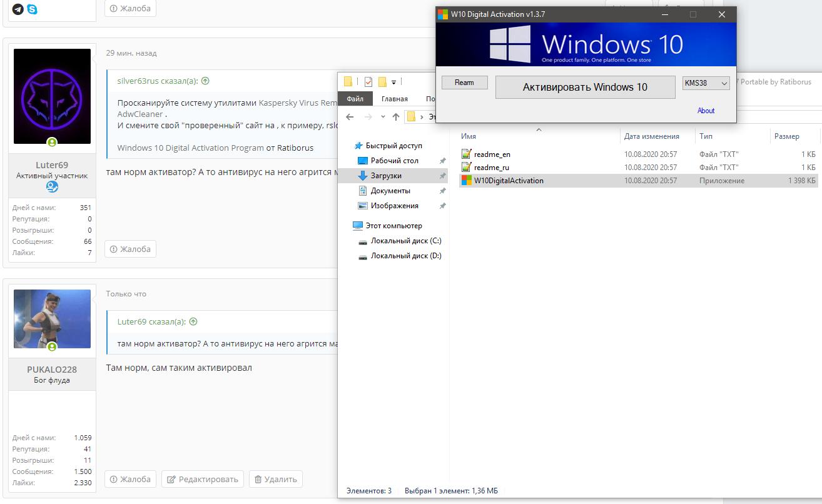Click the "Бог флуда" user title

coord(52,380)
